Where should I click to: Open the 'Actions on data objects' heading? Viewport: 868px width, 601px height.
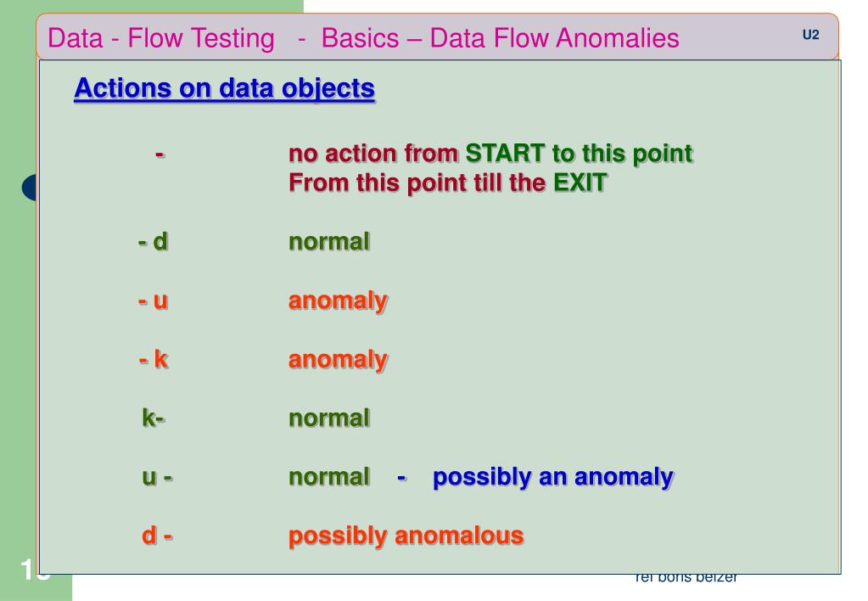pyautogui.click(x=225, y=88)
